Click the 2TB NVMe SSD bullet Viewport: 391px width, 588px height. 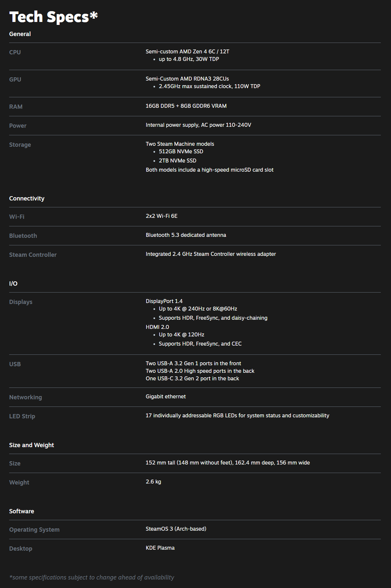click(177, 161)
